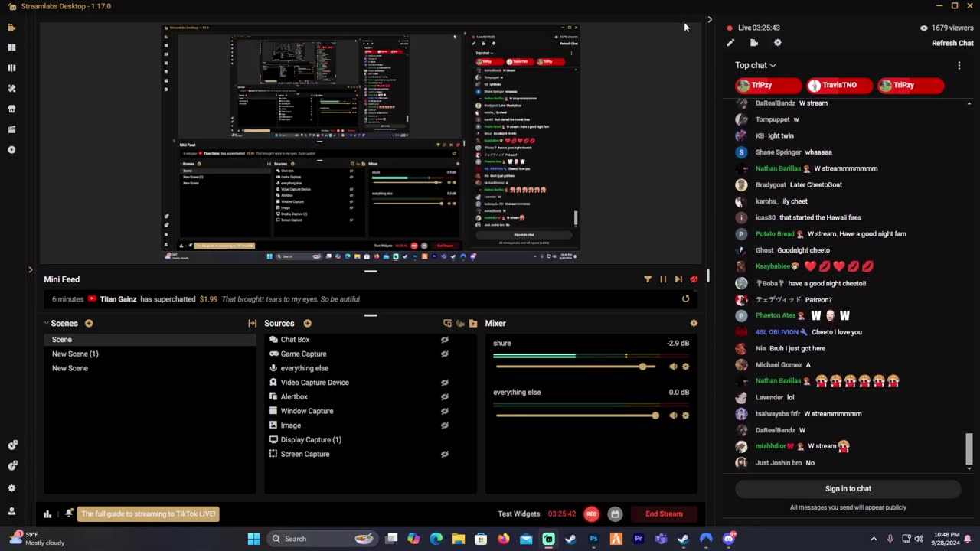Open the clapperboard Highlighter icon in sidebar
The width and height of the screenshot is (980, 551).
(11, 129)
